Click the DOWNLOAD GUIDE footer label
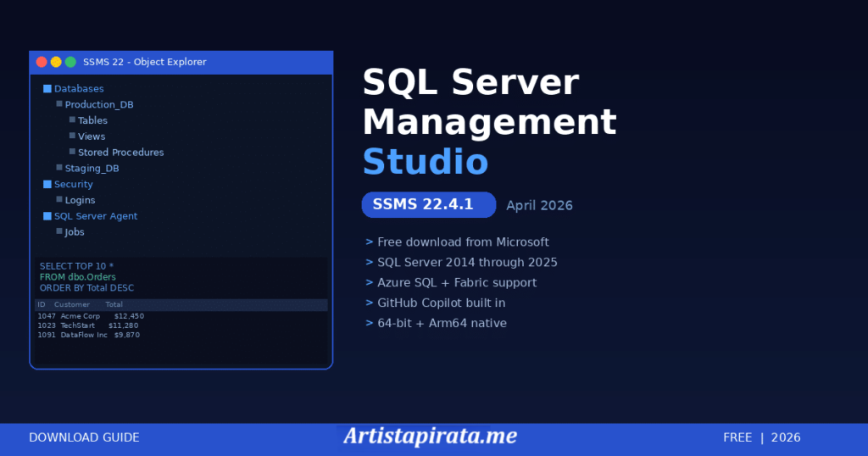Viewport: 868px width, 456px height. (84, 437)
